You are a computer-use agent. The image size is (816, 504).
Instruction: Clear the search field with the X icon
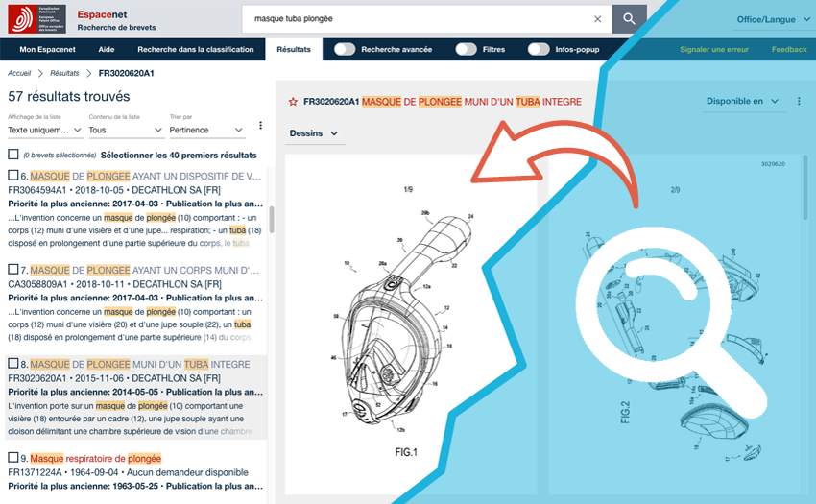(597, 18)
